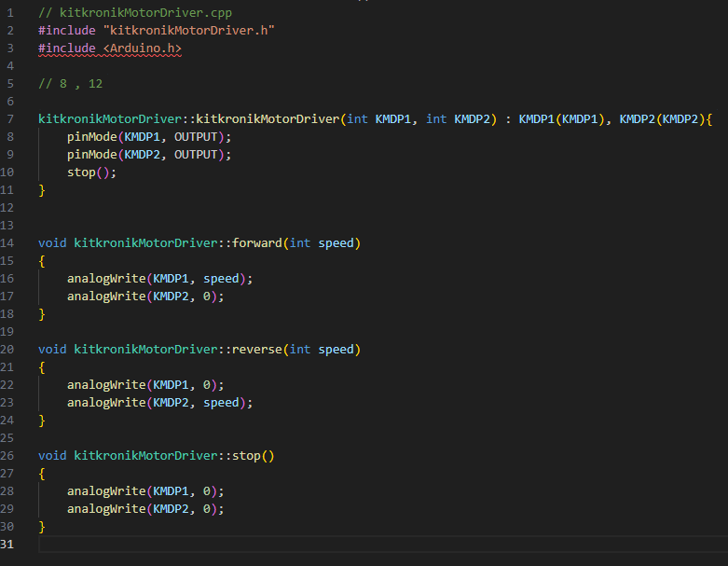Click line number 7 in the gutter

pyautogui.click(x=10, y=119)
